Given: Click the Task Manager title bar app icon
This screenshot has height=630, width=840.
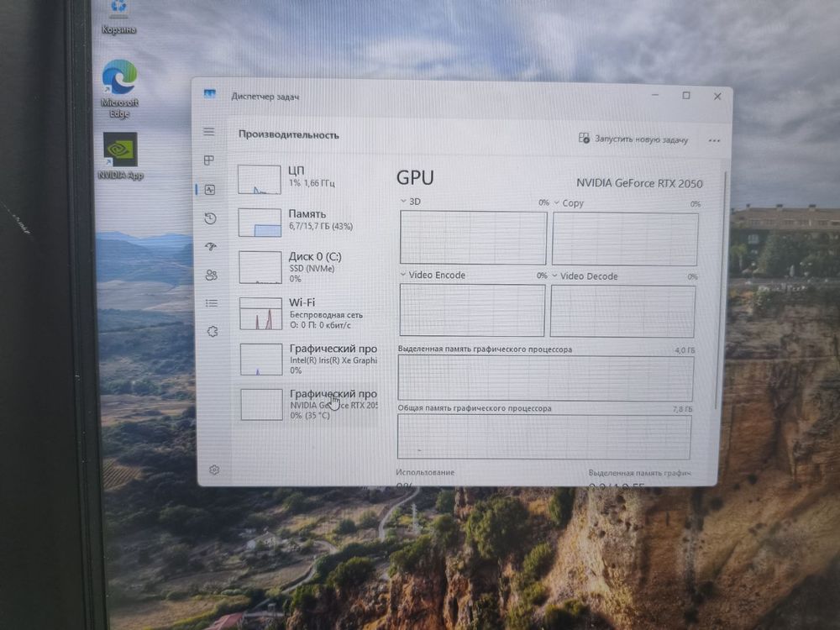Looking at the screenshot, I should [209, 94].
